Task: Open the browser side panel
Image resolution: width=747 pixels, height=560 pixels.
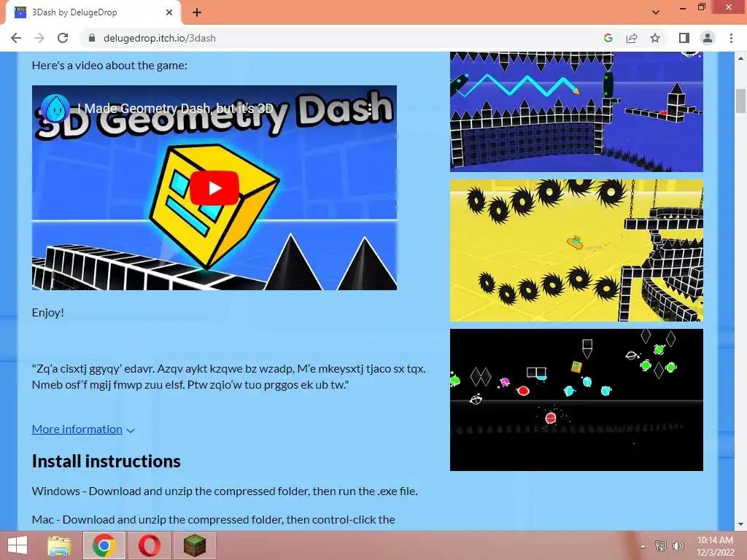Action: click(684, 38)
